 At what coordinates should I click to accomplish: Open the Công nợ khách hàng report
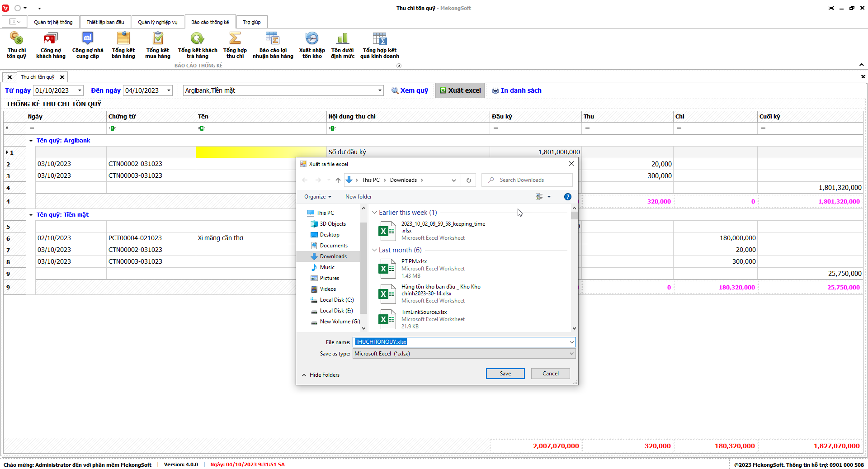tap(51, 39)
